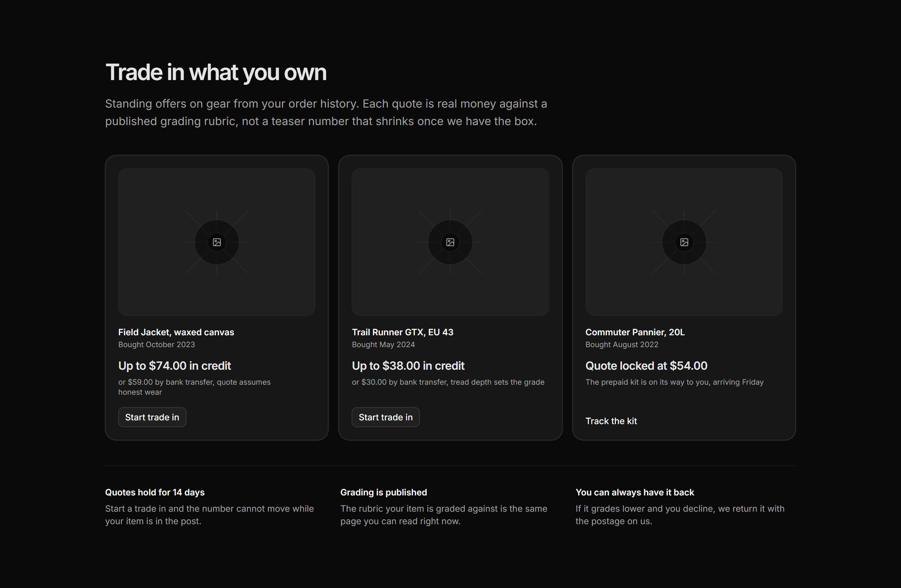Click You can always have it back heading
Screen dimensions: 901x588
tap(634, 492)
